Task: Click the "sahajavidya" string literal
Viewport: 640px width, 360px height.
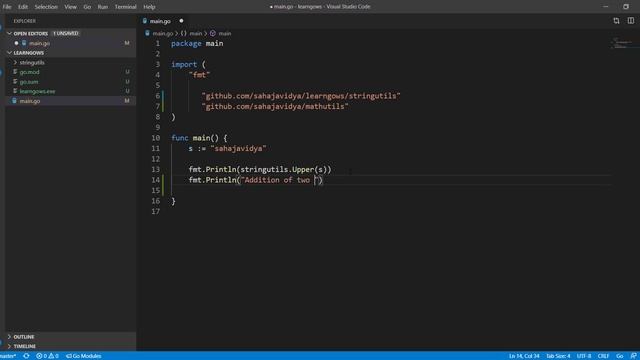Action: pyautogui.click(x=238, y=148)
